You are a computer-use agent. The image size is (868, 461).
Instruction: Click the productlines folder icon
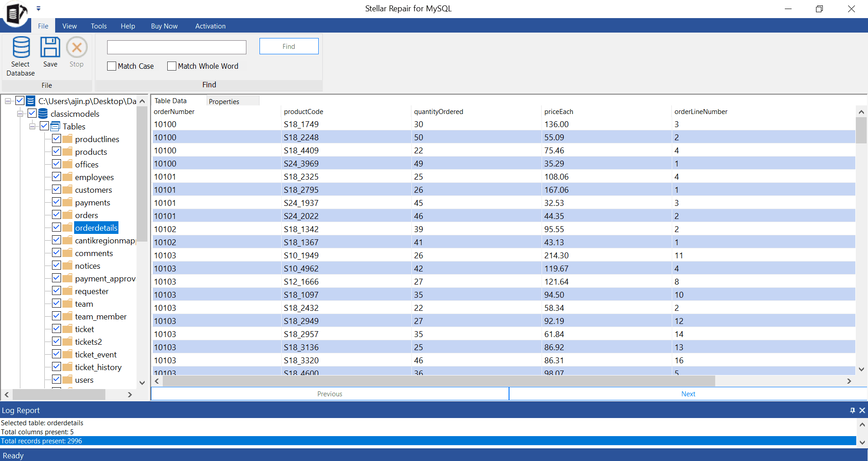point(67,138)
